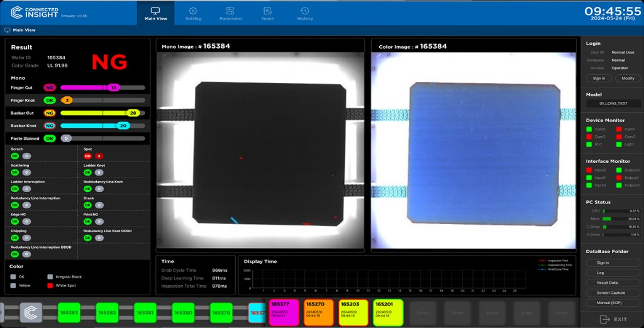Screen dimensions: 644x328
Task: Click the Mem usage bar
Action: click(x=621, y=218)
